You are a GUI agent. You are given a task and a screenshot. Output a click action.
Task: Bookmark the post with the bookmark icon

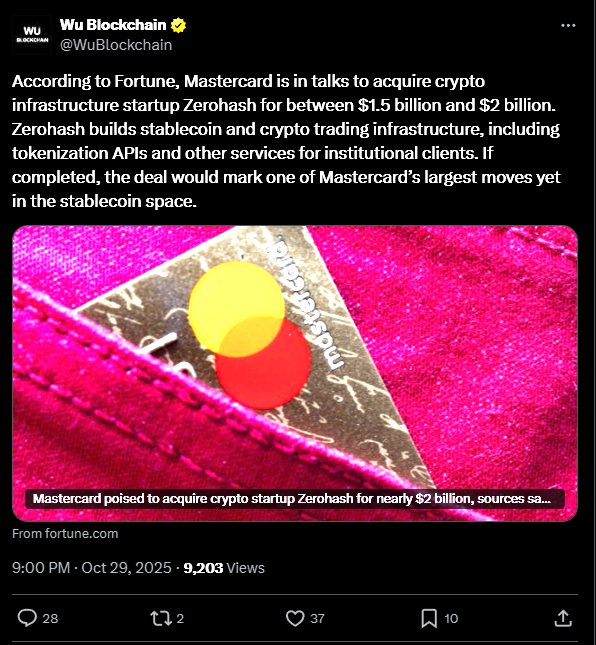point(429,618)
